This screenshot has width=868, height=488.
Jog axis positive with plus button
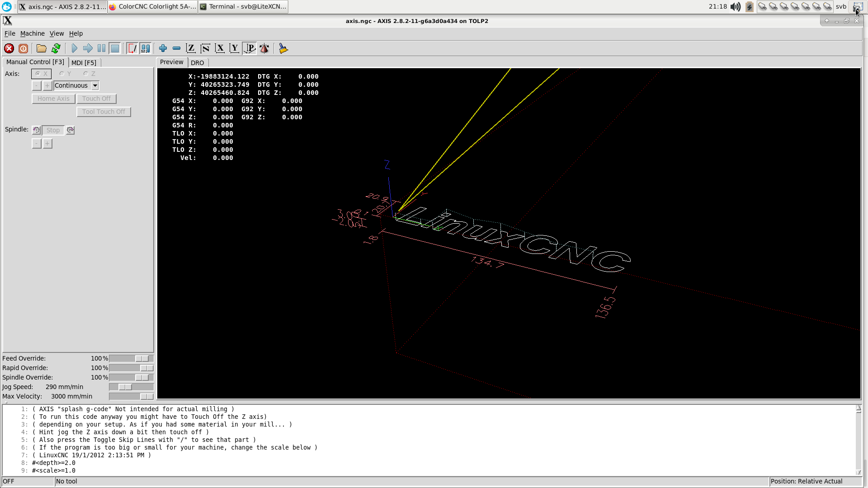tap(47, 85)
